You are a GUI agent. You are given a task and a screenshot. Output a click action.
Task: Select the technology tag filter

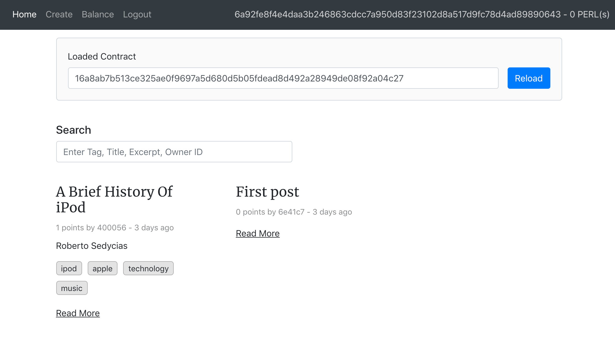click(148, 268)
